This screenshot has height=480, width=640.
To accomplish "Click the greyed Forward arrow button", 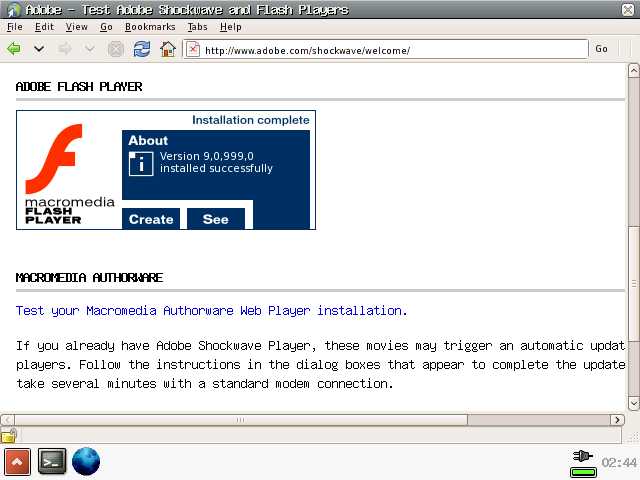I will click(65, 49).
